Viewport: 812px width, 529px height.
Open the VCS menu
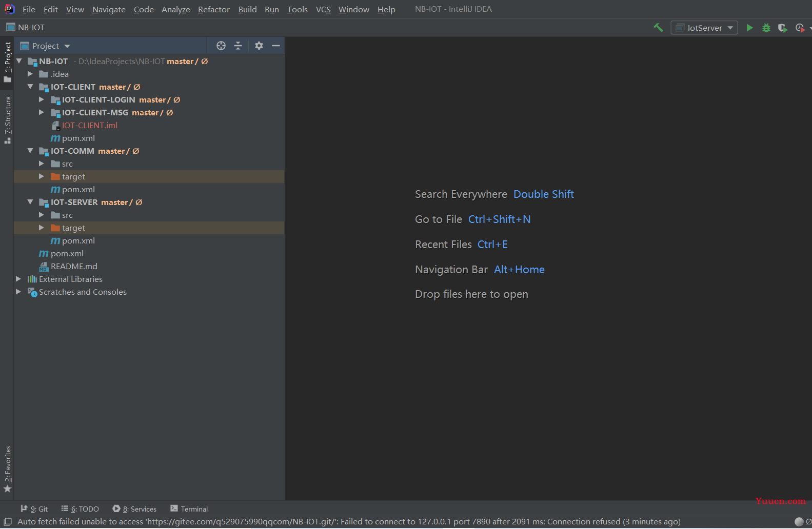click(x=323, y=9)
